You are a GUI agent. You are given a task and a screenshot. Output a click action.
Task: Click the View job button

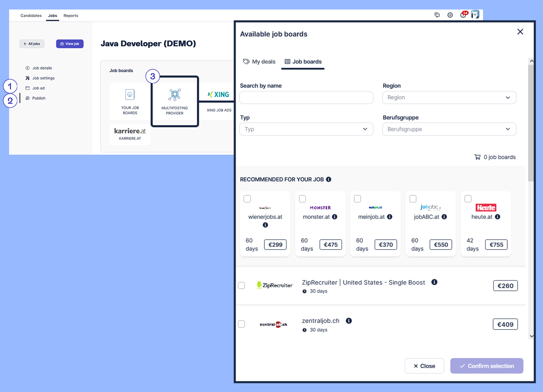point(70,44)
